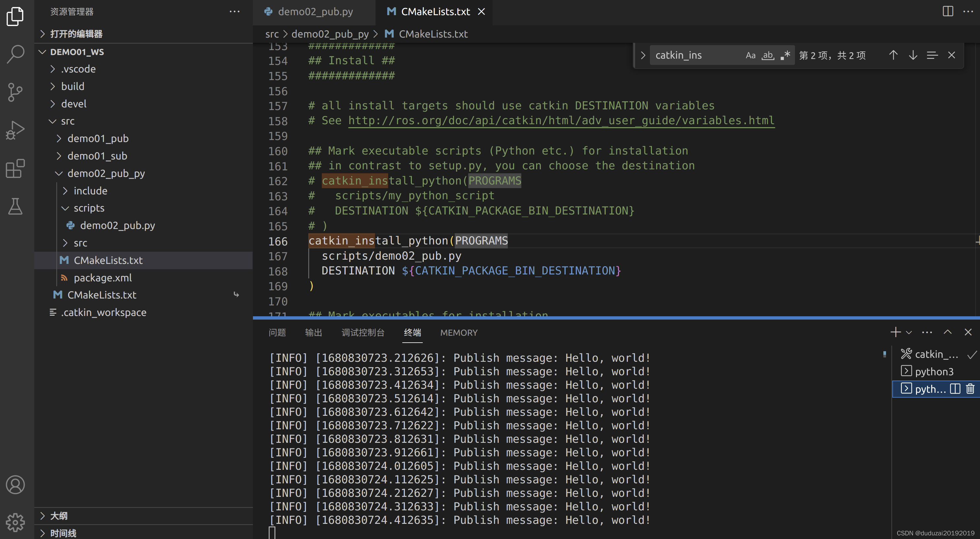This screenshot has width=980, height=539.
Task: Select CMakeLists.txt under demo02_pub_py
Action: (x=143, y=260)
